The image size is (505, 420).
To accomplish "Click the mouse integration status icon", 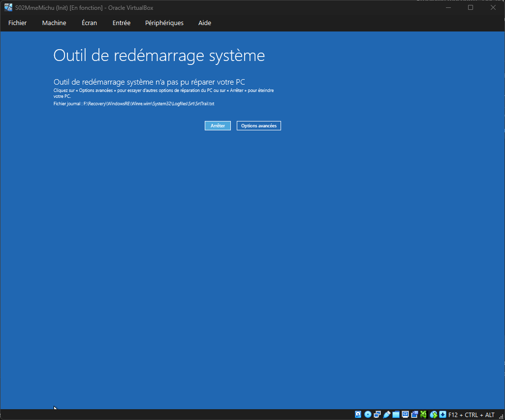I will [434, 415].
